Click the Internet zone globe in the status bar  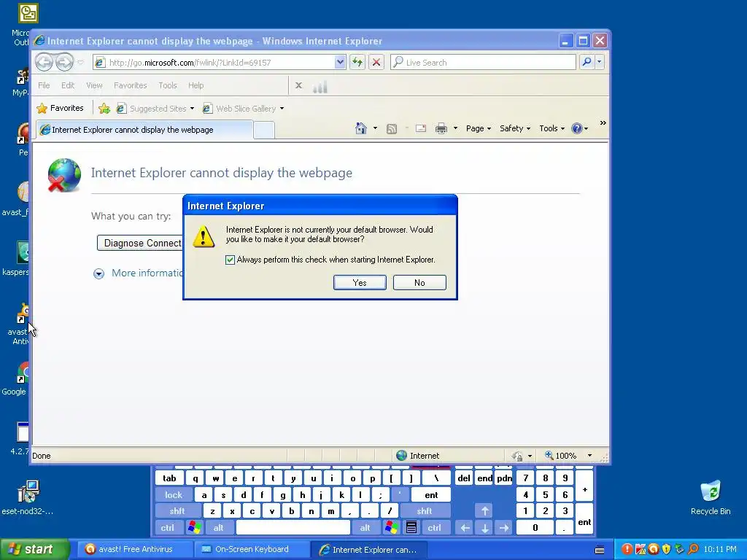point(402,455)
